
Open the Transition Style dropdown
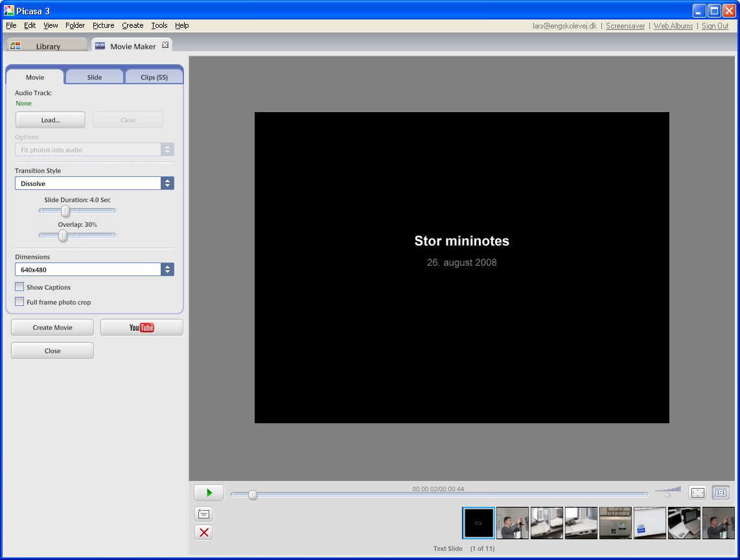pos(95,183)
